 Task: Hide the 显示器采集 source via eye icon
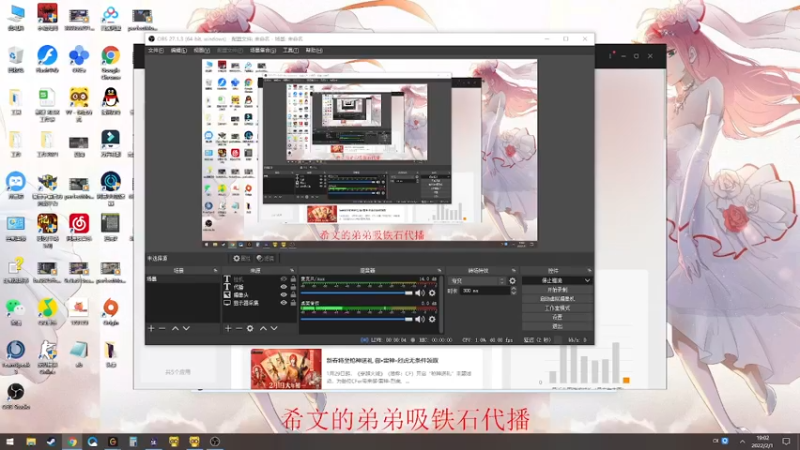[x=284, y=303]
